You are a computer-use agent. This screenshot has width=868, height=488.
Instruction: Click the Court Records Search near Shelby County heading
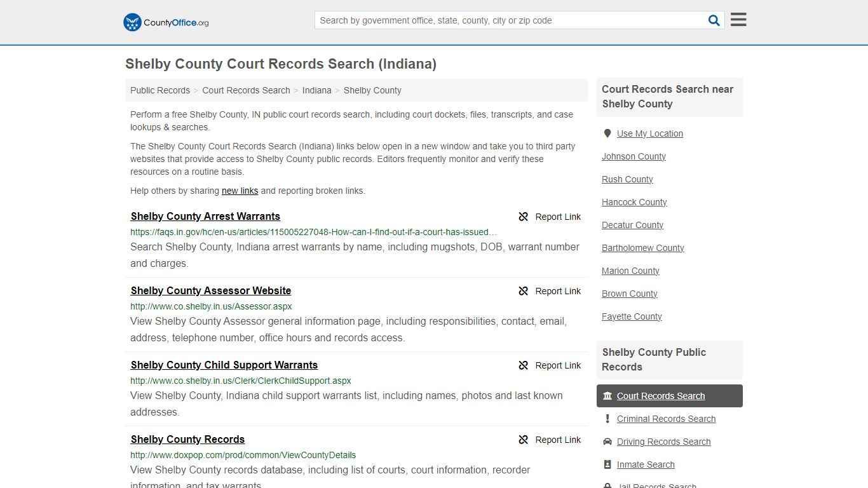[667, 97]
